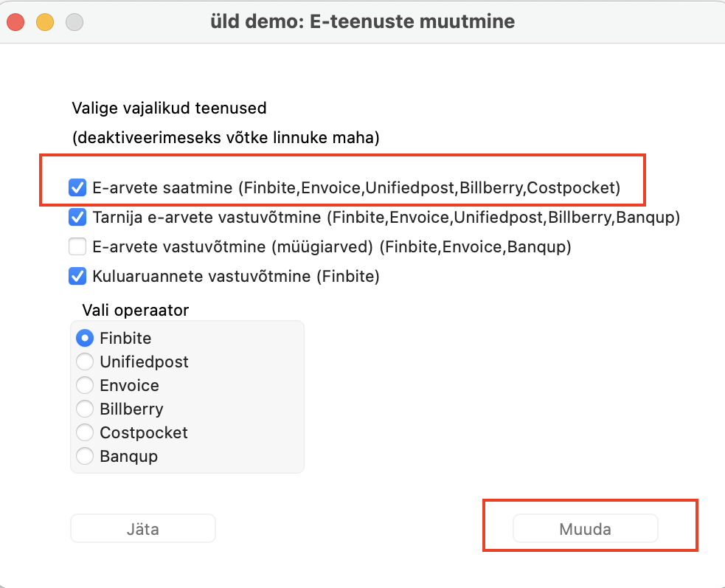This screenshot has width=725, height=588.
Task: Uncheck the E-arvete saatmine checkbox
Action: coord(77,188)
